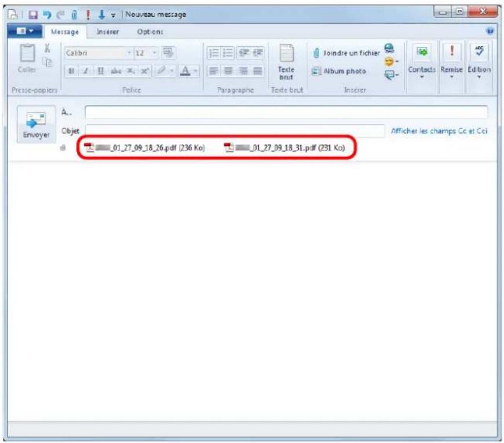The width and height of the screenshot is (504, 443).
Task: Toggle strikethrough abc formatting
Action: (x=116, y=71)
